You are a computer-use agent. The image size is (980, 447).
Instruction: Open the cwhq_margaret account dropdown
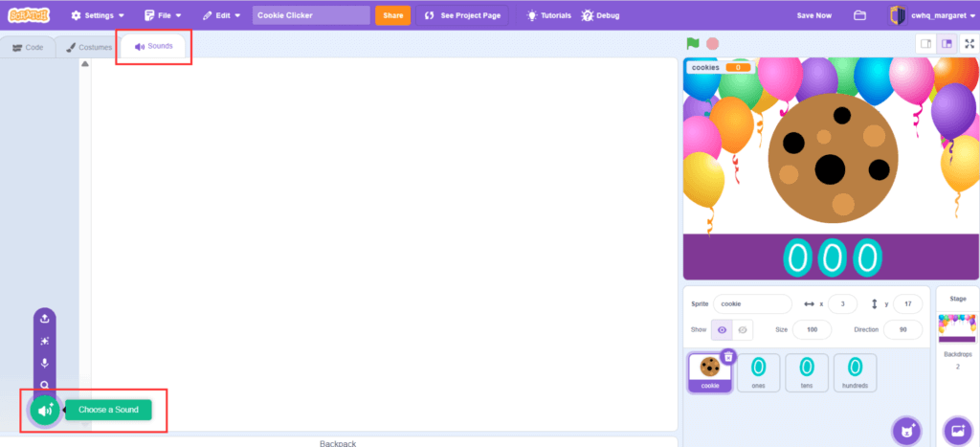(928, 15)
